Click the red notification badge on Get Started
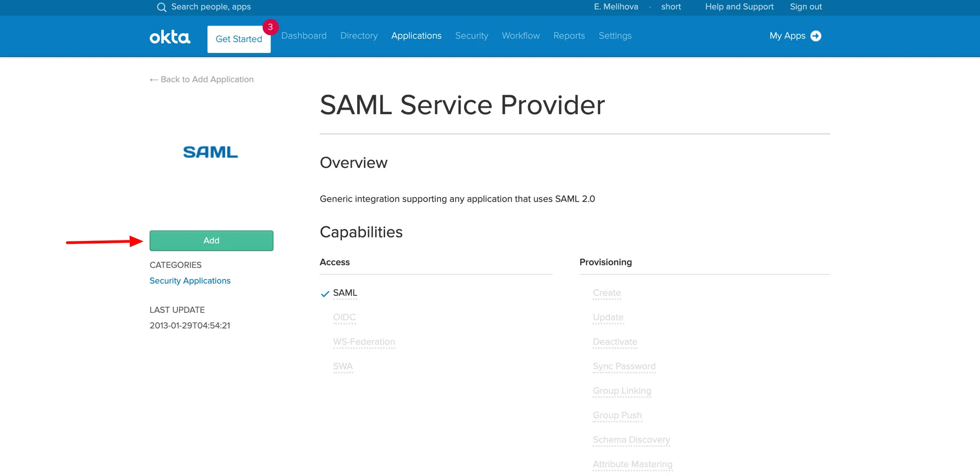 coord(270,27)
